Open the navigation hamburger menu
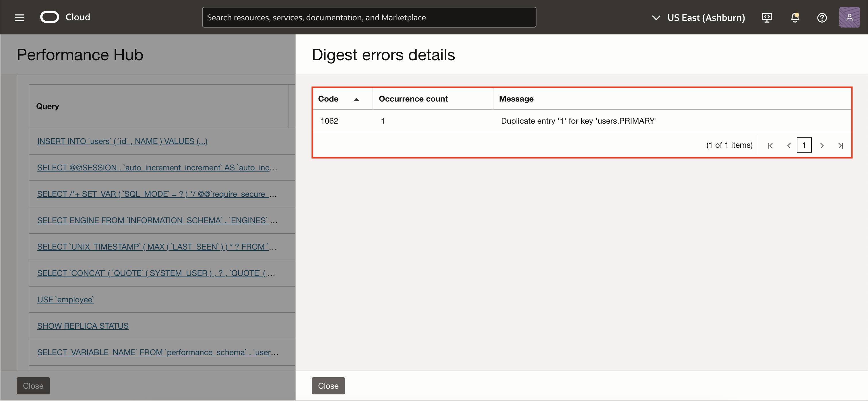The height and width of the screenshot is (401, 868). click(x=19, y=17)
